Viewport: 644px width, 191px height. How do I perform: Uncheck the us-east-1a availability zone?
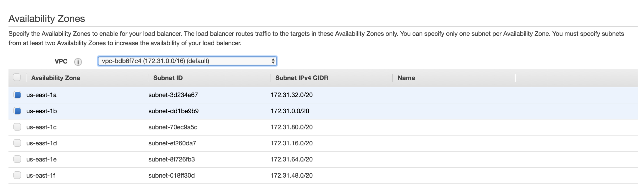click(18, 95)
